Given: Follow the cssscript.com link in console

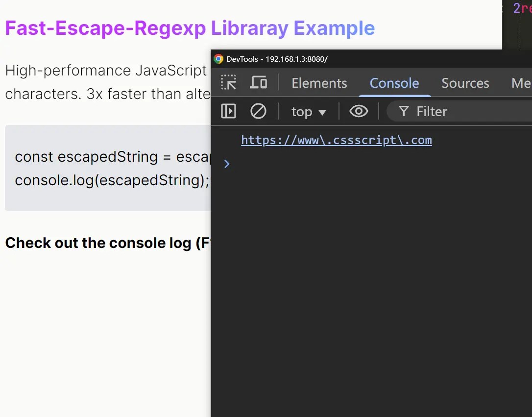Looking at the screenshot, I should pos(337,140).
